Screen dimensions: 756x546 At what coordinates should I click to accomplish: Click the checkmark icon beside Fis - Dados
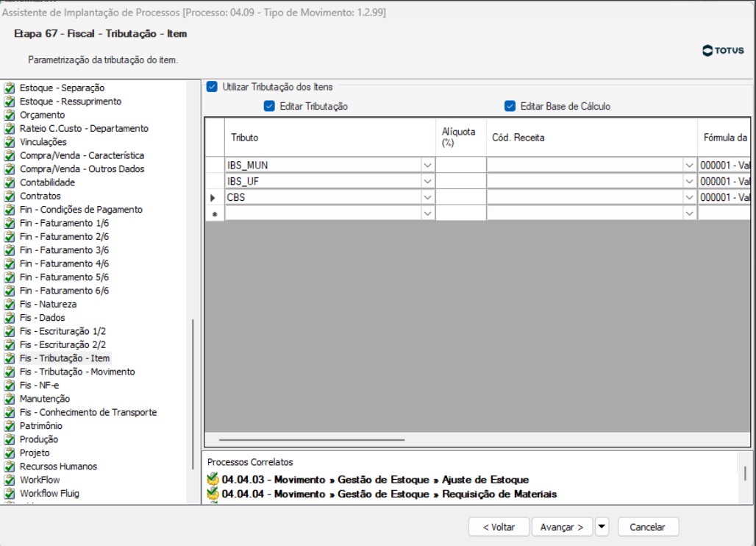pos(10,318)
